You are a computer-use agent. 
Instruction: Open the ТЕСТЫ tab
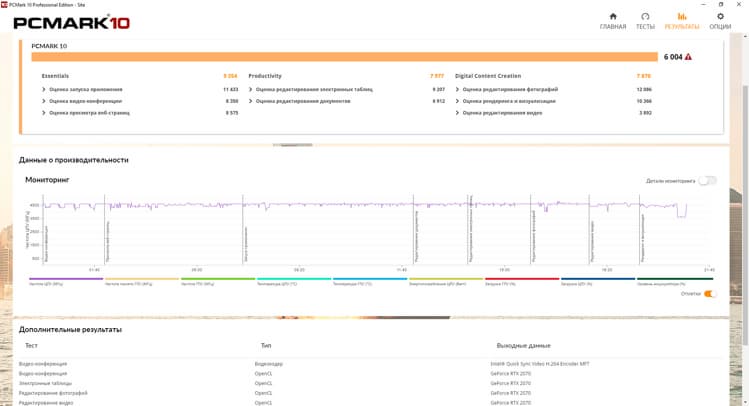point(645,21)
